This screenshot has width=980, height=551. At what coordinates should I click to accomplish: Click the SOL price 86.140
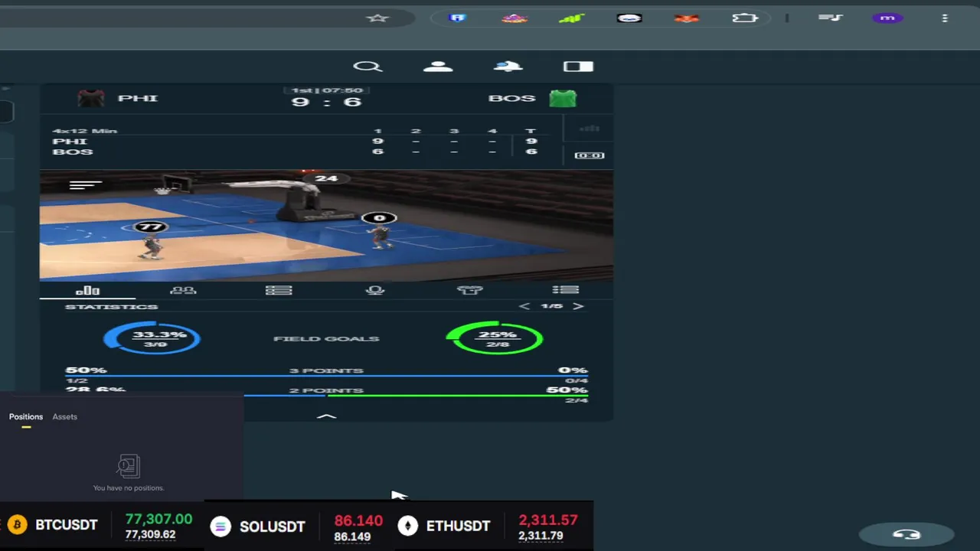click(x=358, y=520)
